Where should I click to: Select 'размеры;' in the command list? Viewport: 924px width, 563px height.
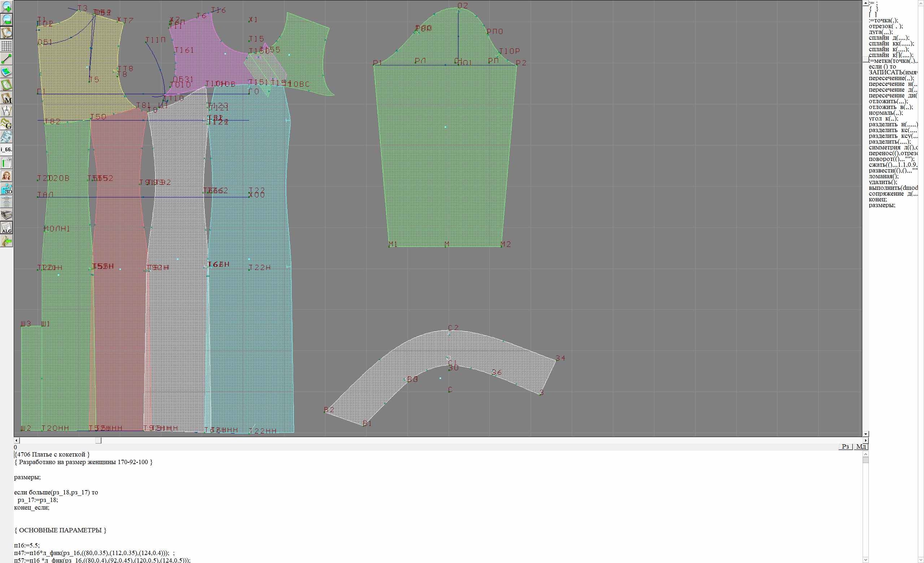[x=882, y=205]
